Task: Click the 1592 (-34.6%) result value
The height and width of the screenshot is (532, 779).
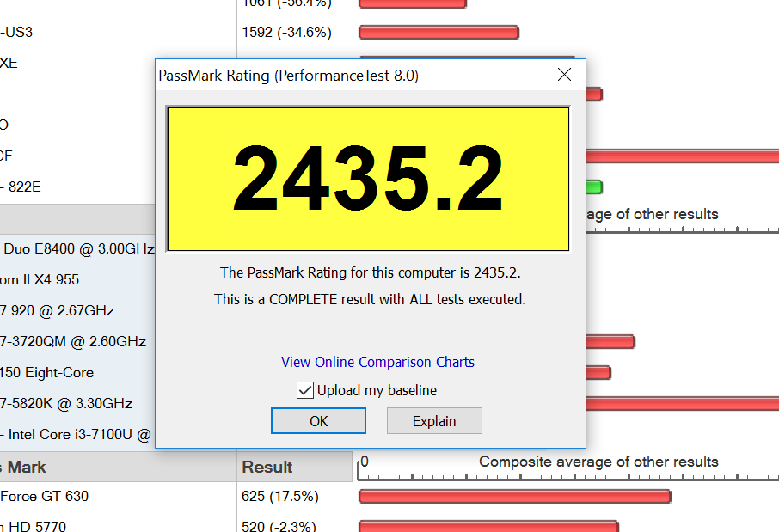Action: (x=286, y=33)
